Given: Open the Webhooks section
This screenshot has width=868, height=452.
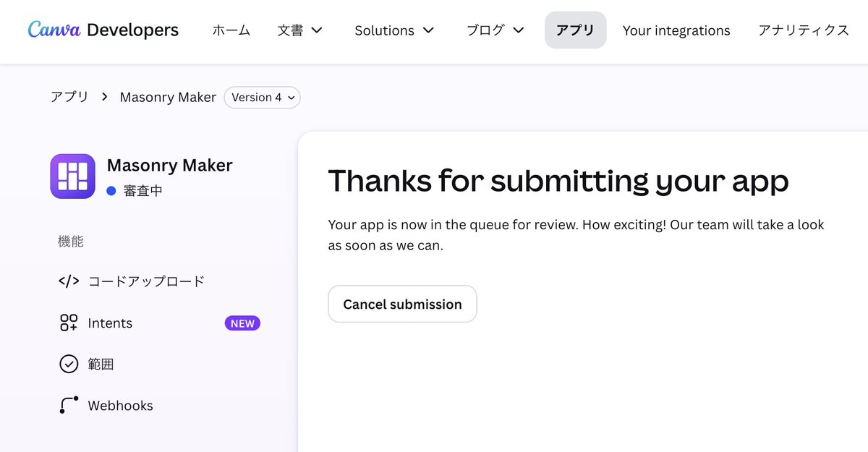Looking at the screenshot, I should pyautogui.click(x=120, y=406).
